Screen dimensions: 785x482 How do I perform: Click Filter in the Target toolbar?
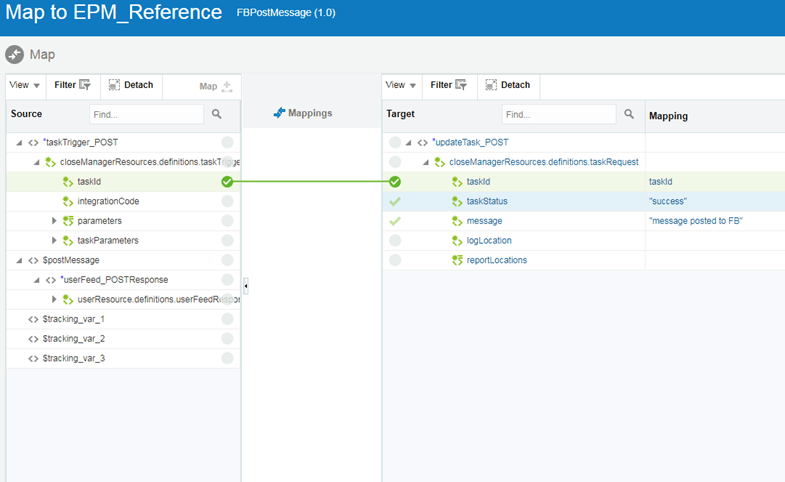448,85
